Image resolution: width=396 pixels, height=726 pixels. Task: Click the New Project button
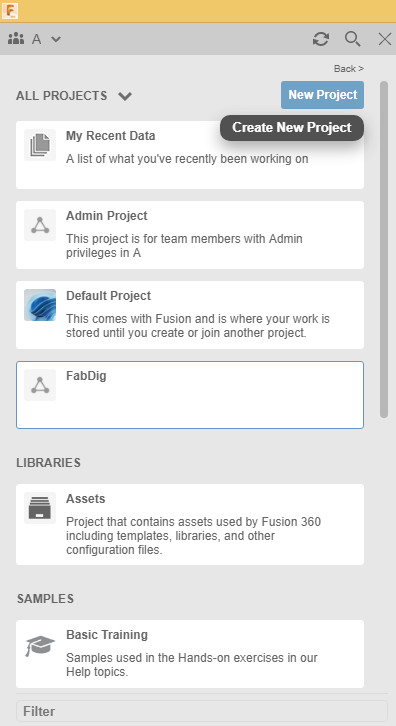click(322, 95)
